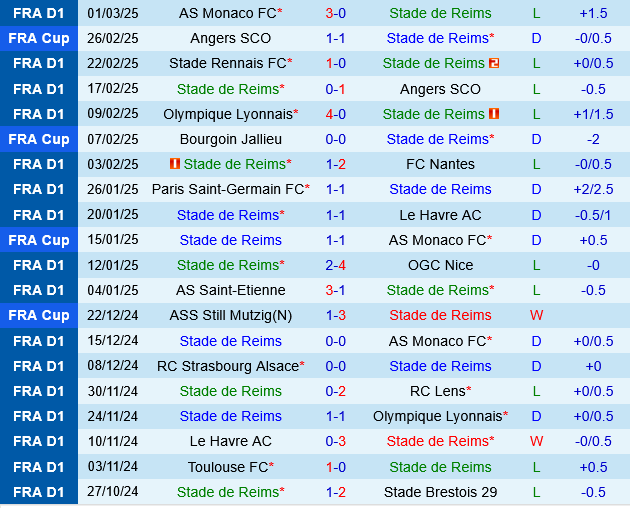Open Stade Brestois 29 team link
Viewport: 630px width, 508px height.
coord(440,491)
